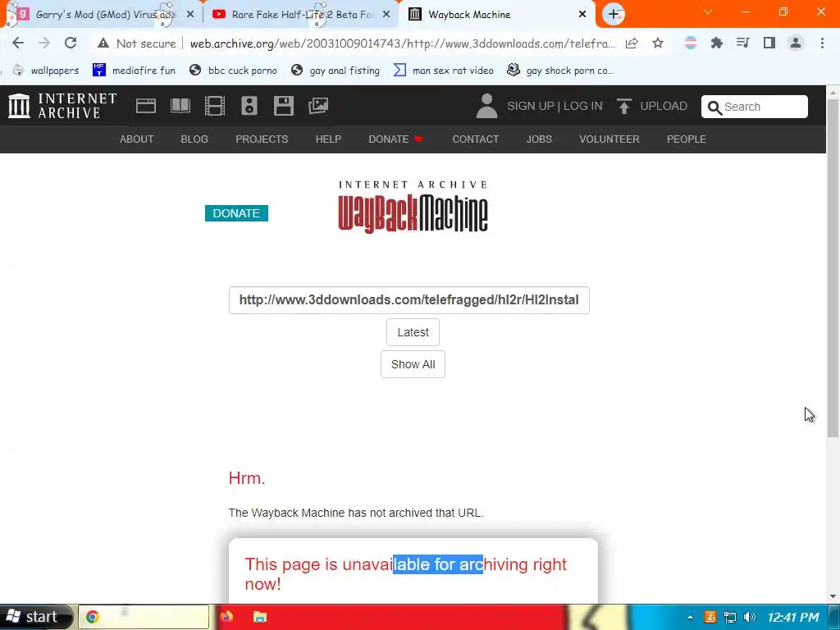Click the page vertical scrollbar thumb

(x=833, y=268)
